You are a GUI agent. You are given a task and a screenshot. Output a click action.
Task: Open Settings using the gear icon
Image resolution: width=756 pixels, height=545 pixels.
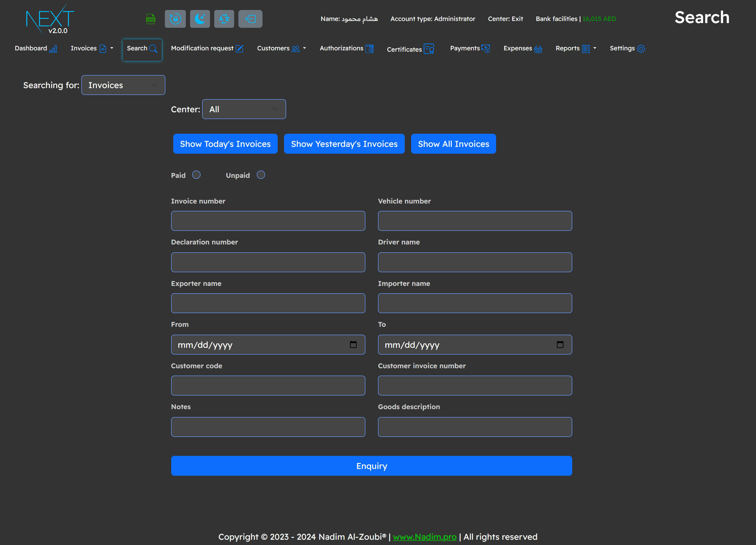pos(641,49)
